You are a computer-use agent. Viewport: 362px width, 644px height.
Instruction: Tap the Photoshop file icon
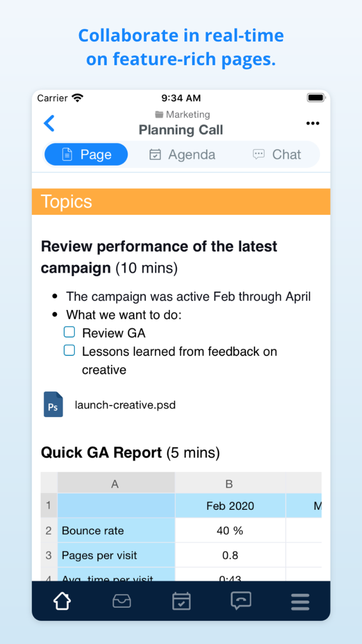(x=53, y=404)
